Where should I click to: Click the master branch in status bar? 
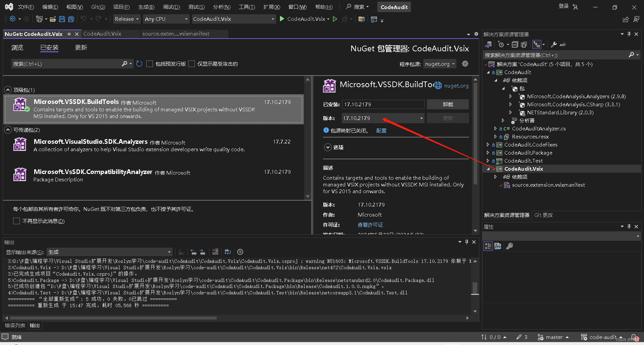click(554, 337)
